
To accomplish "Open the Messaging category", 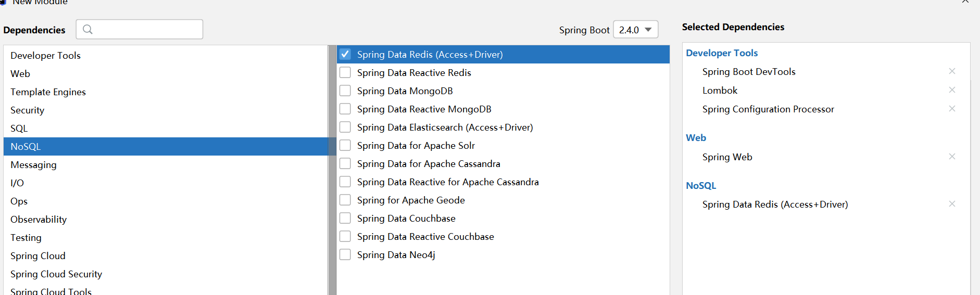I will (166, 164).
